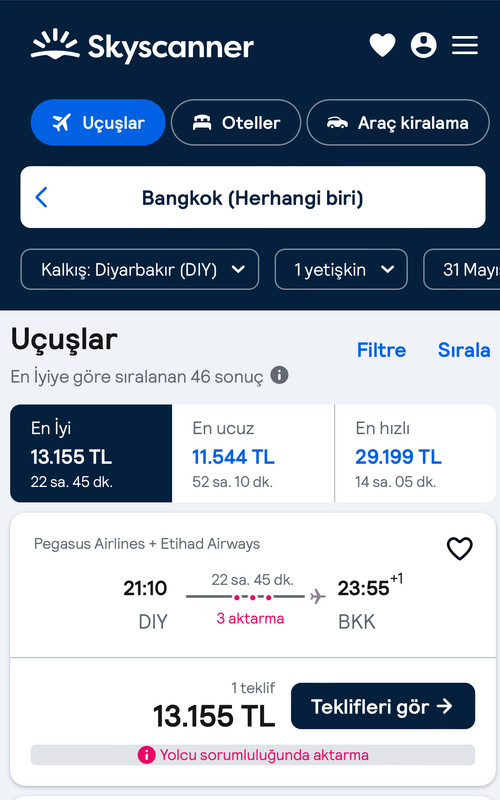
Task: Click the Yolcu sorumluluğunda aktarma info notice
Action: coord(253,755)
